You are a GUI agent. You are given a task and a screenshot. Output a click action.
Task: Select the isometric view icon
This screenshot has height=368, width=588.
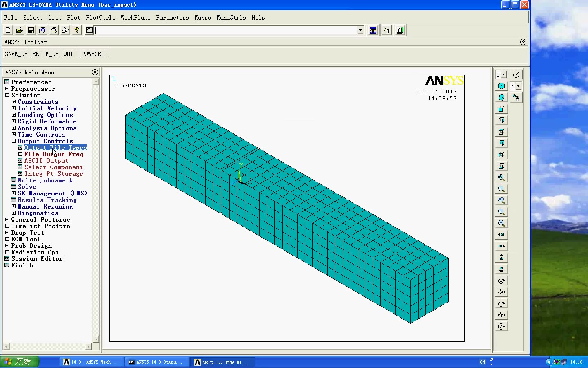coord(501,85)
